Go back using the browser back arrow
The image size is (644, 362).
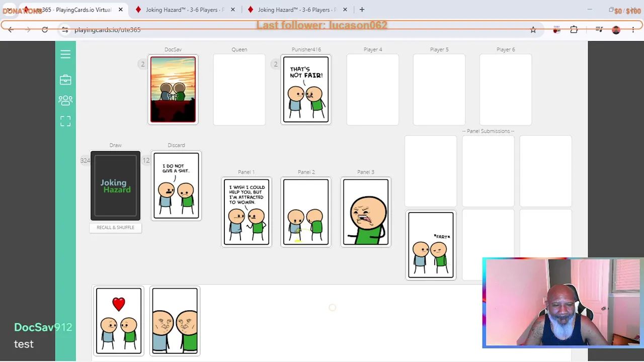pos(11,30)
